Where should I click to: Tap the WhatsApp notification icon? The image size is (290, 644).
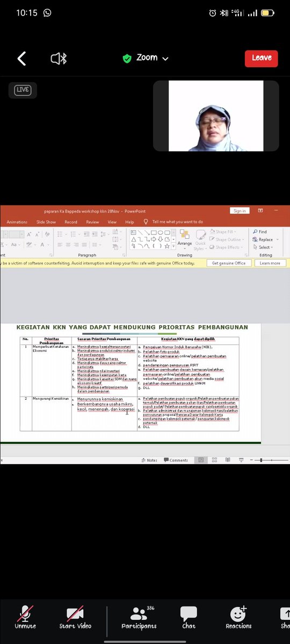click(x=47, y=12)
